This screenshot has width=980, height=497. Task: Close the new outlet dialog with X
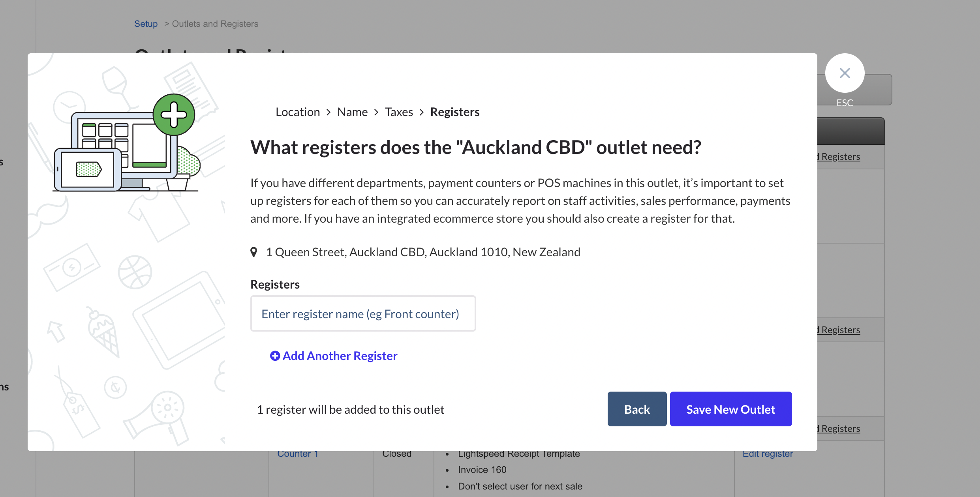845,73
